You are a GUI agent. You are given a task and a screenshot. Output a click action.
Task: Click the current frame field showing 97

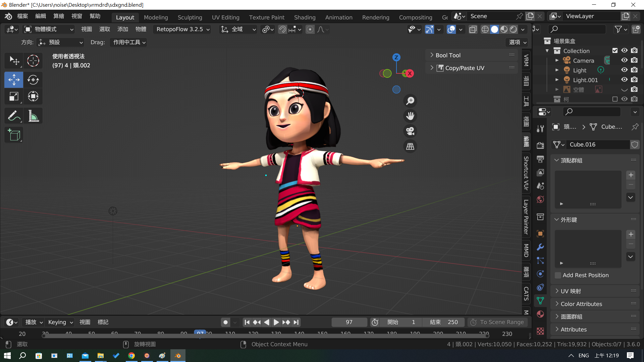(x=349, y=322)
